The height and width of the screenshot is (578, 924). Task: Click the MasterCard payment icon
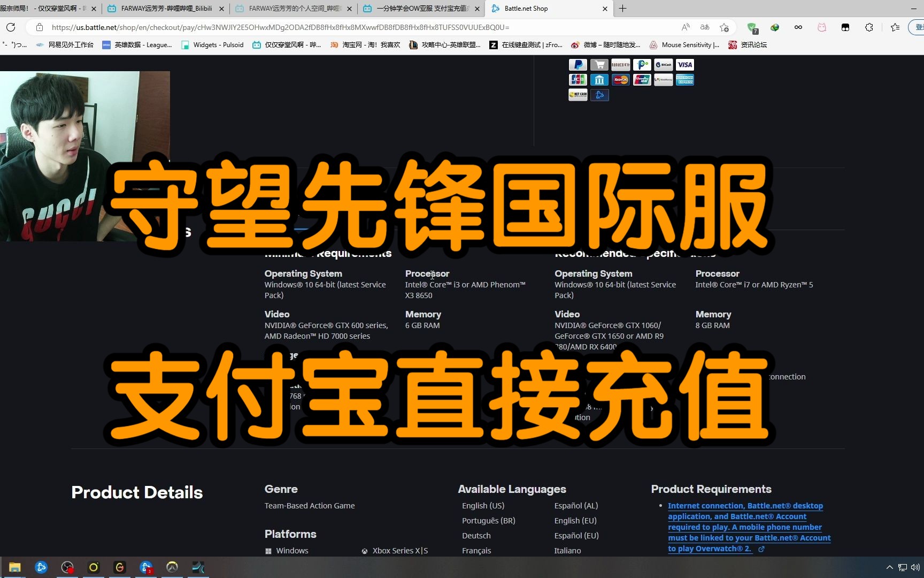pyautogui.click(x=620, y=80)
